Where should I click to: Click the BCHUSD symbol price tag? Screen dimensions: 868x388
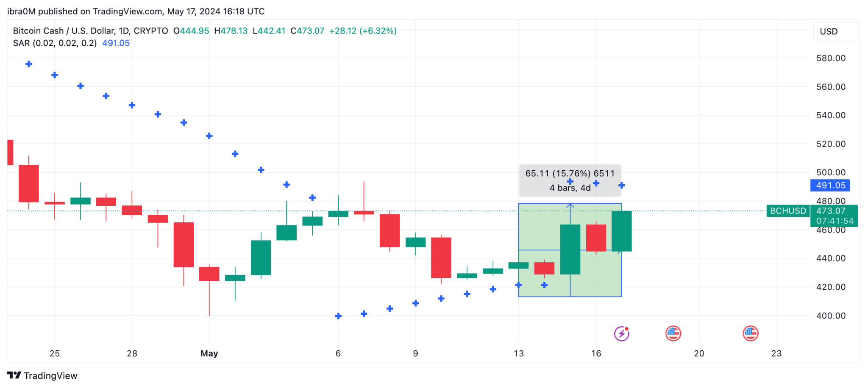(x=788, y=211)
